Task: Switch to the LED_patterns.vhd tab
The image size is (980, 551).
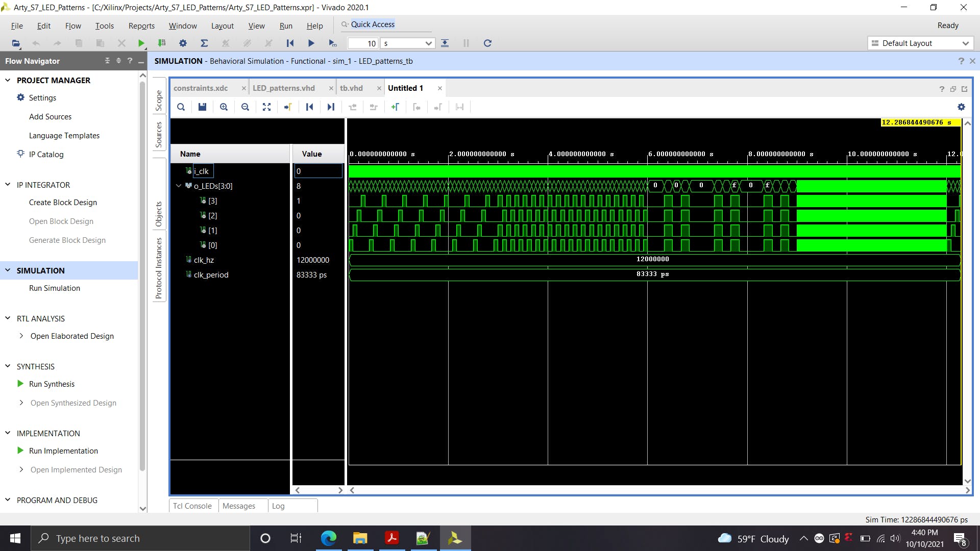Action: tap(284, 88)
